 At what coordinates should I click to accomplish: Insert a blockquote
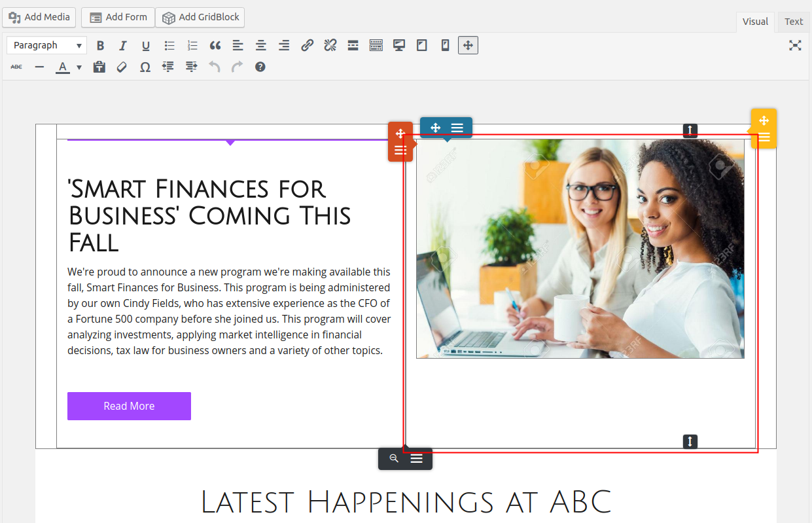coord(215,45)
